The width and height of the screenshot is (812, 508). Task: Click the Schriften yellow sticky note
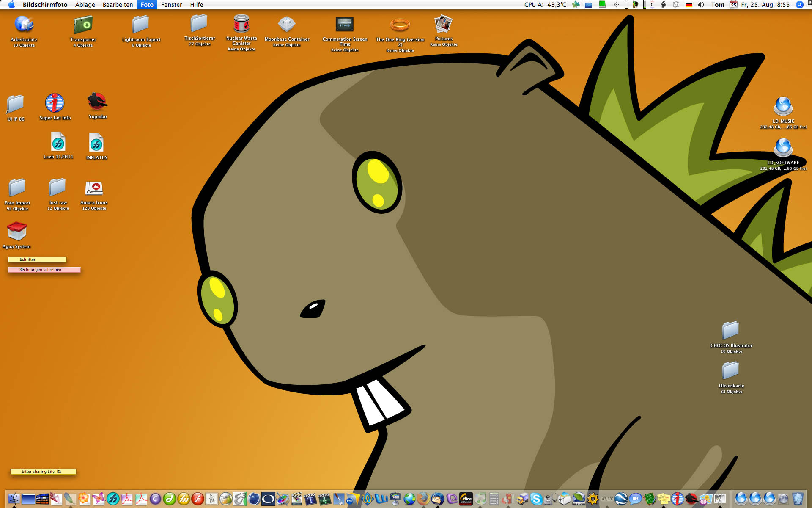pos(37,260)
